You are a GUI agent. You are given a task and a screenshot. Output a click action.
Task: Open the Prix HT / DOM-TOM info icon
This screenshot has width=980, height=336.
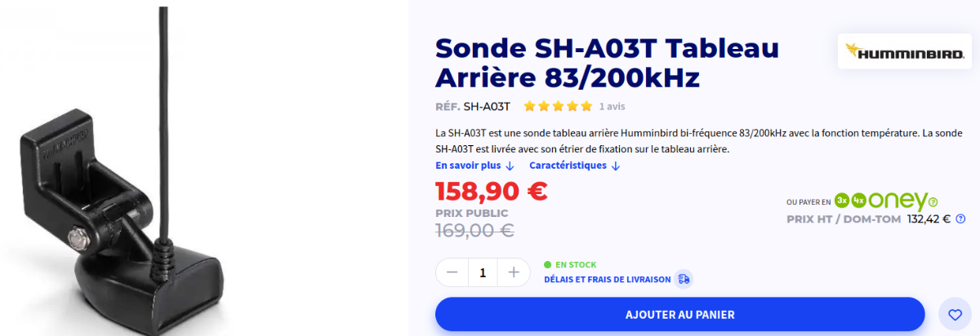(x=960, y=219)
